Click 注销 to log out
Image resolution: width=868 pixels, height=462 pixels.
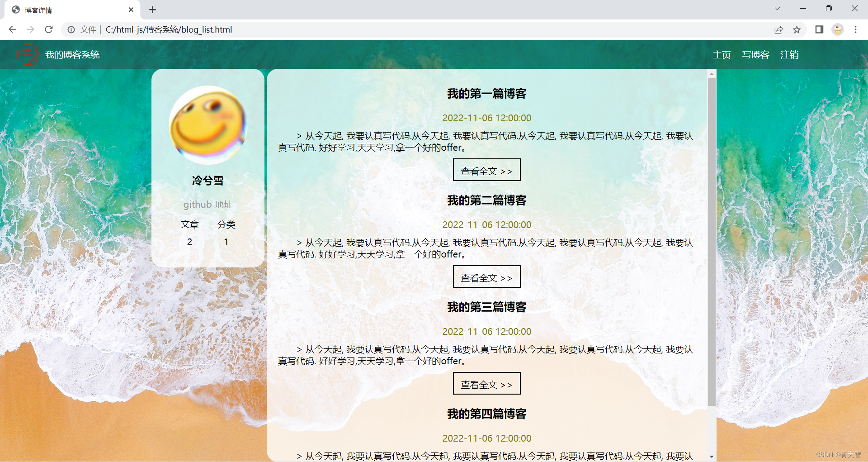[789, 54]
